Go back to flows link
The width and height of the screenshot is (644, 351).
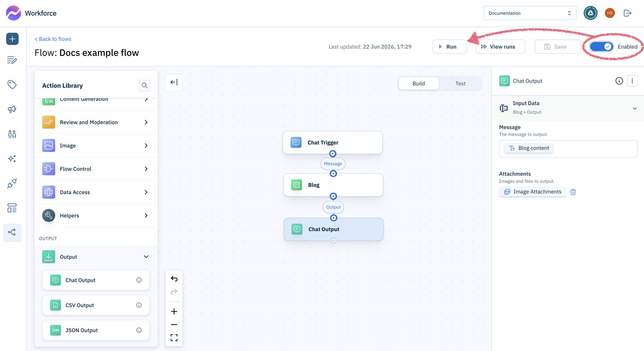point(53,39)
